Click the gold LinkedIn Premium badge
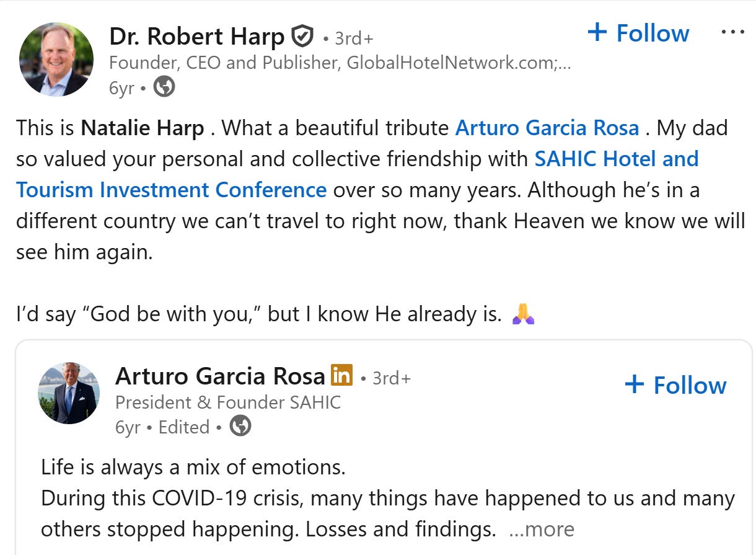This screenshot has height=555, width=756. (341, 375)
